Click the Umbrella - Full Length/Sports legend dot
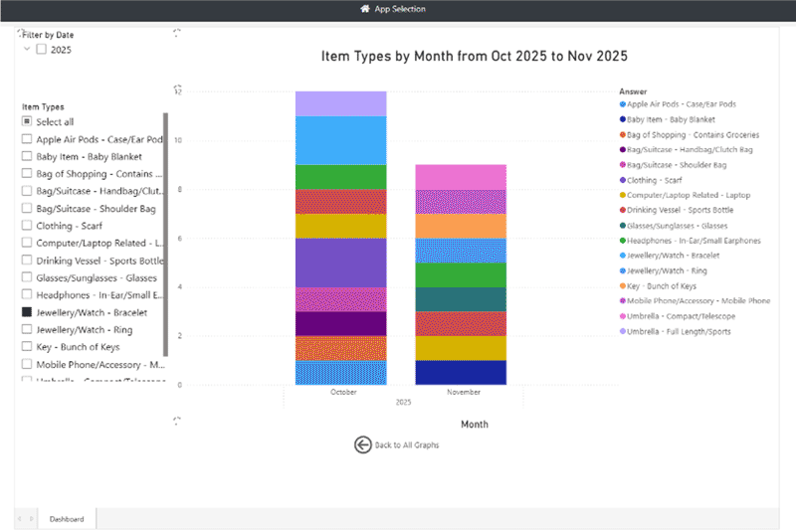The image size is (796, 532). pyautogui.click(x=623, y=330)
